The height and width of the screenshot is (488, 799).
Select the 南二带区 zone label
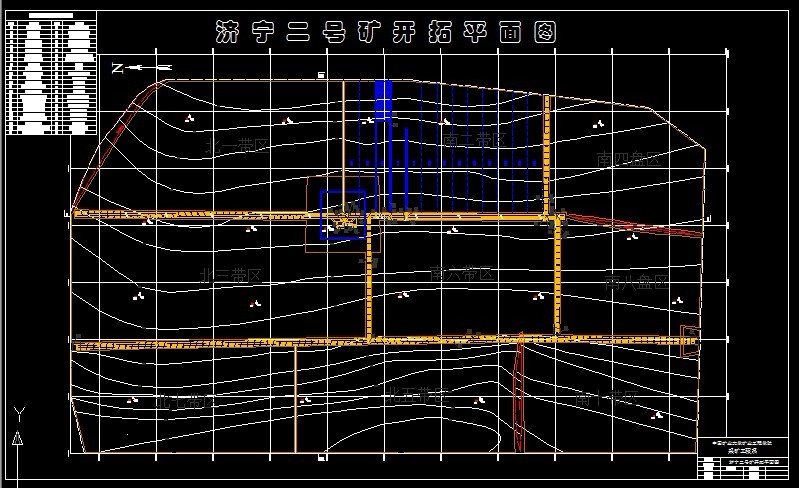point(474,140)
